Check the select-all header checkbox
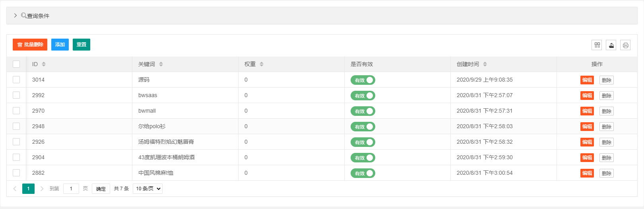Screen dimensions: 644x209 (x=16, y=64)
